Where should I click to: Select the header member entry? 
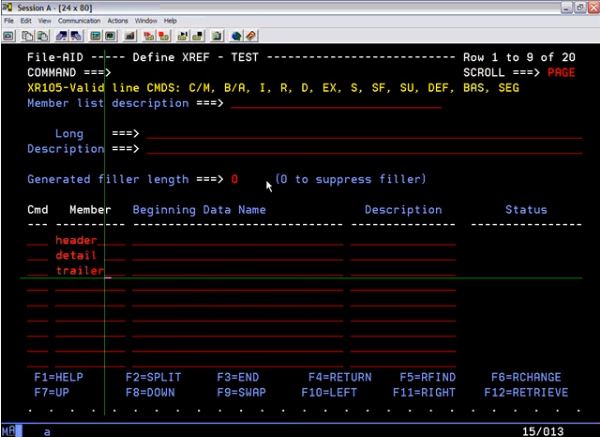tap(76, 240)
